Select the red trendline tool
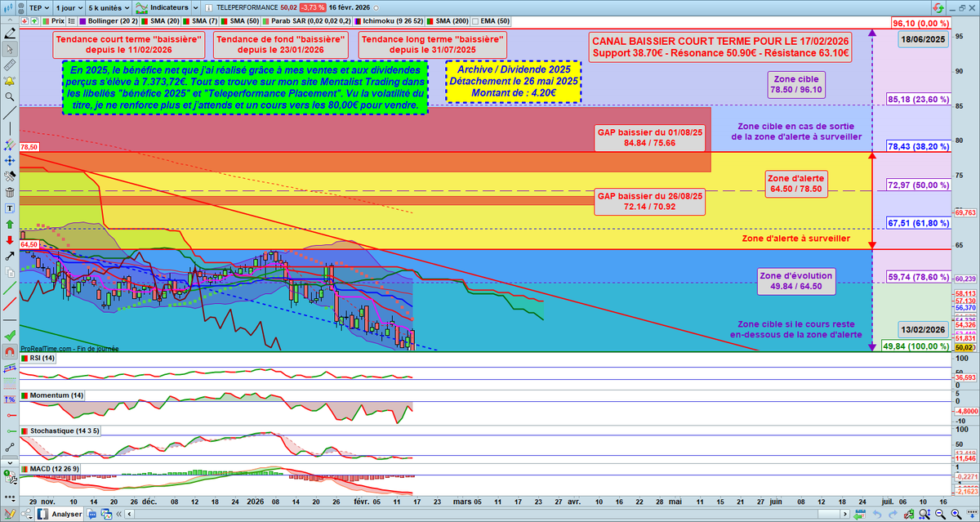Viewport: 980px width, 522px height. pyautogui.click(x=11, y=304)
